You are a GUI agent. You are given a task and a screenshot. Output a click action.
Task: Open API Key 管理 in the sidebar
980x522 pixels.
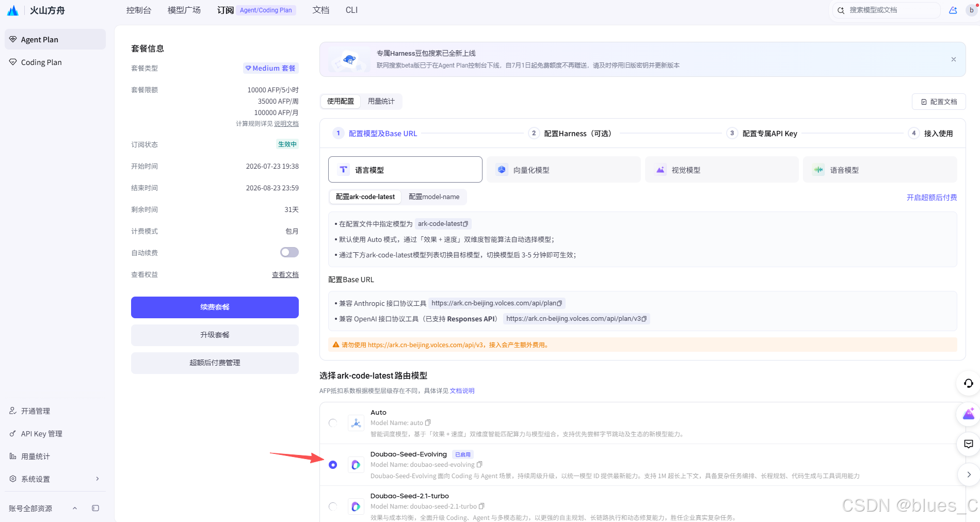55,434
